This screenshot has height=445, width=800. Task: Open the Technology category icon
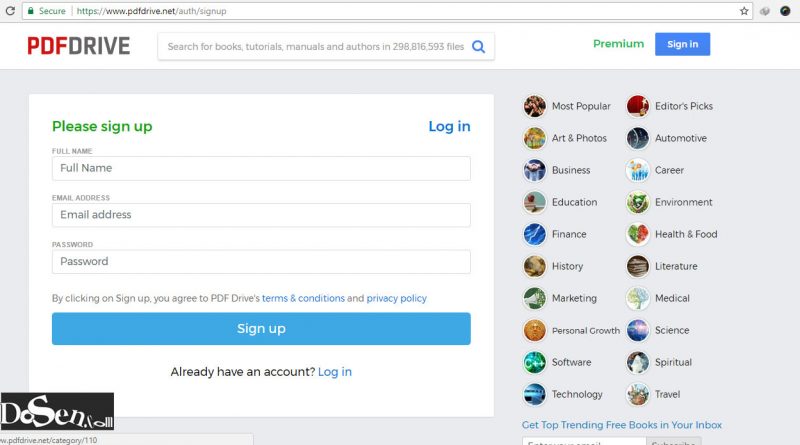click(535, 394)
